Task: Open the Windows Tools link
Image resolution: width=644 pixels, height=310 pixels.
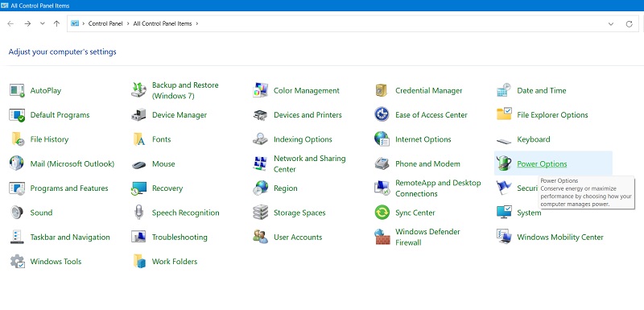Action: click(56, 262)
